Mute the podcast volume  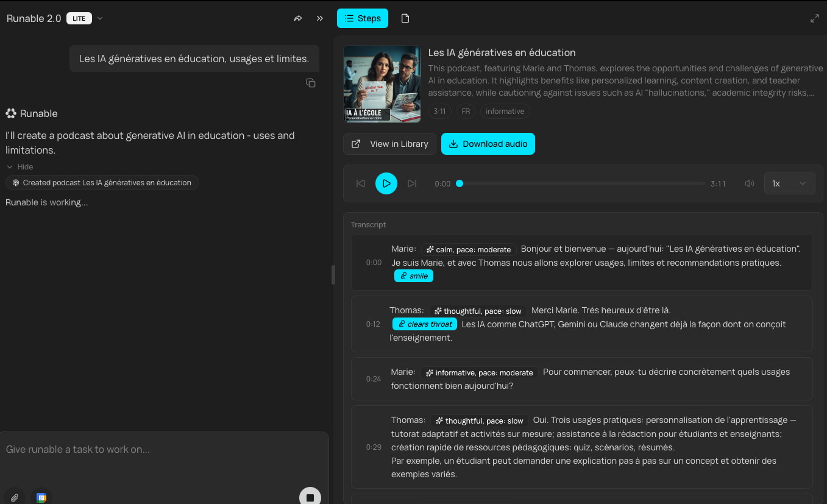tap(750, 183)
